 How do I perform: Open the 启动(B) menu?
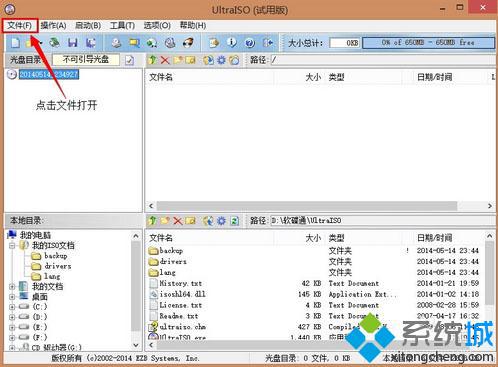coord(88,25)
